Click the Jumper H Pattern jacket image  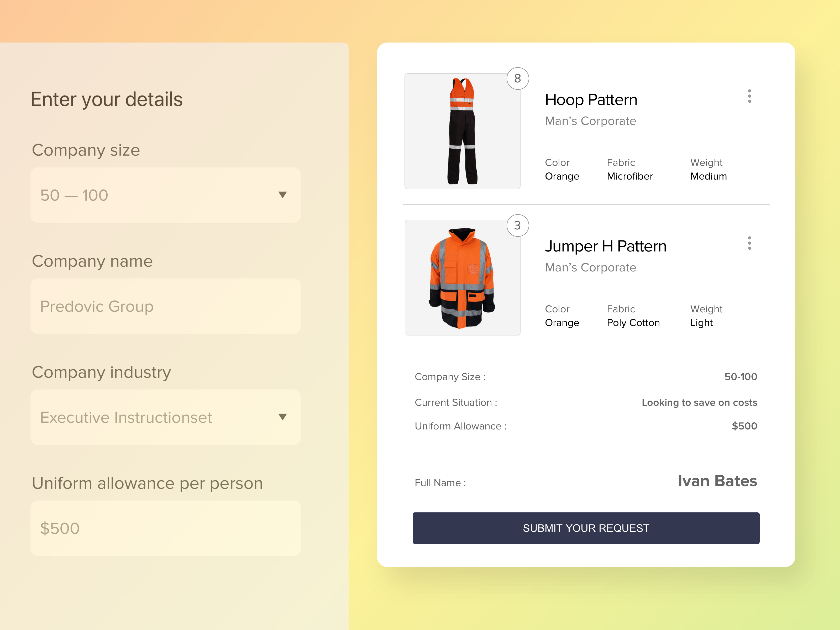(462, 278)
